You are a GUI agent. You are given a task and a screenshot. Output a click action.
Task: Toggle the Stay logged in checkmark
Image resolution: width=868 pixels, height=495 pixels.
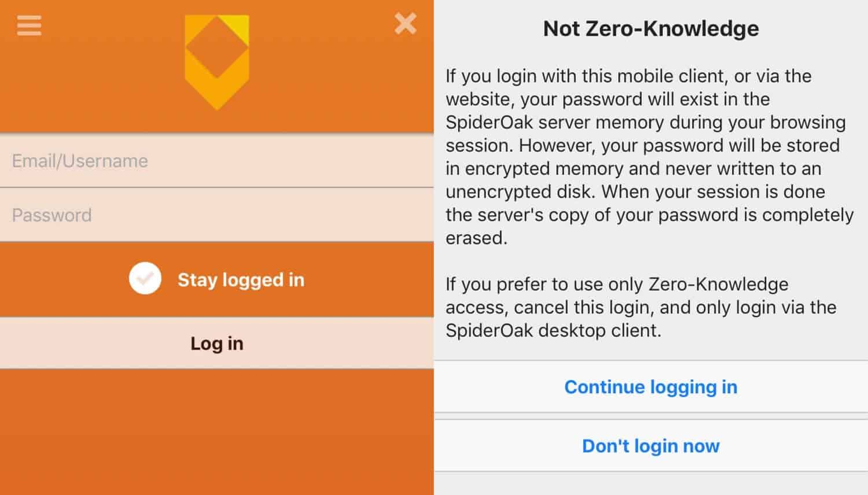point(145,278)
